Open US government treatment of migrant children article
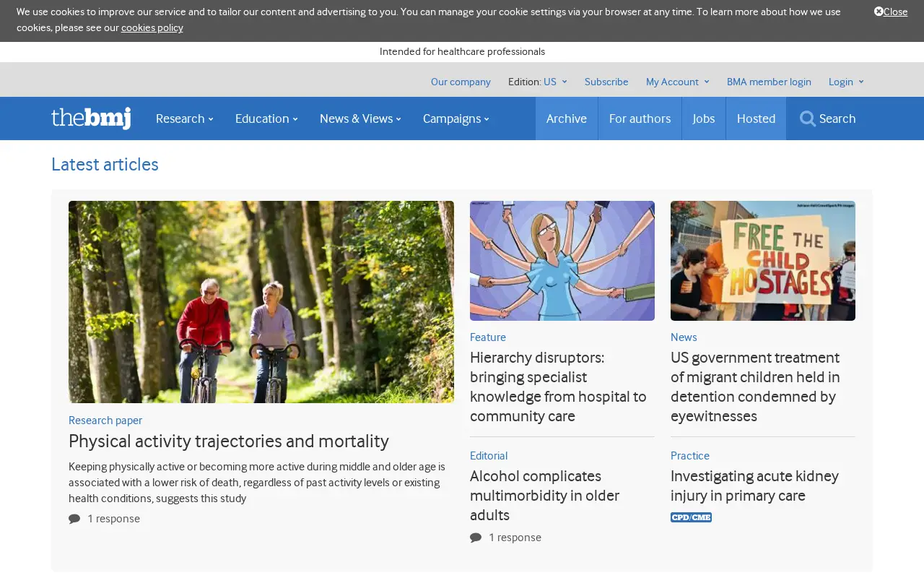 (756, 387)
